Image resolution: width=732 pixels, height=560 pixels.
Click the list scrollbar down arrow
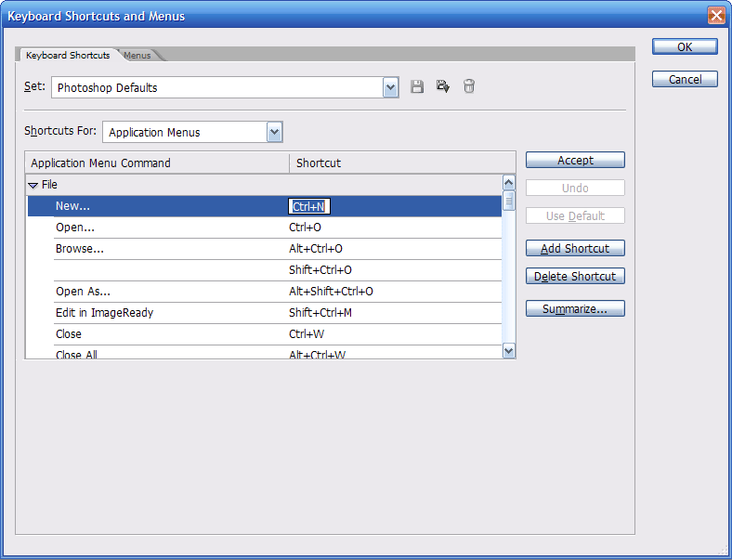point(508,351)
